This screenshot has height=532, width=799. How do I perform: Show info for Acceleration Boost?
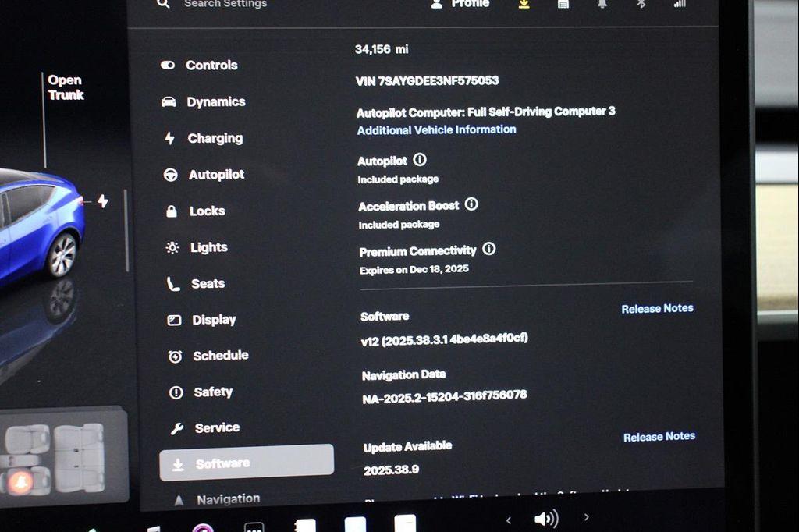pyautogui.click(x=471, y=204)
